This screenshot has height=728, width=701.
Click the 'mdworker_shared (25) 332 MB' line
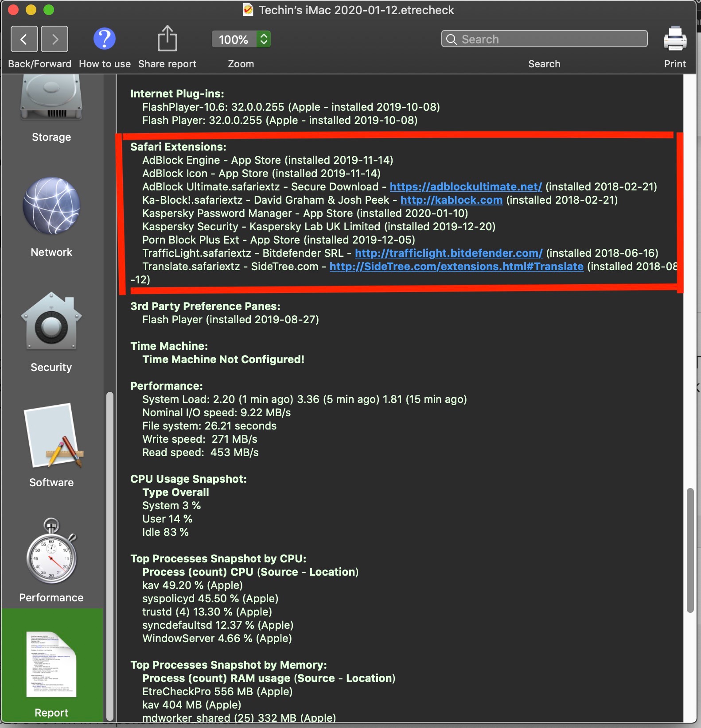239,717
